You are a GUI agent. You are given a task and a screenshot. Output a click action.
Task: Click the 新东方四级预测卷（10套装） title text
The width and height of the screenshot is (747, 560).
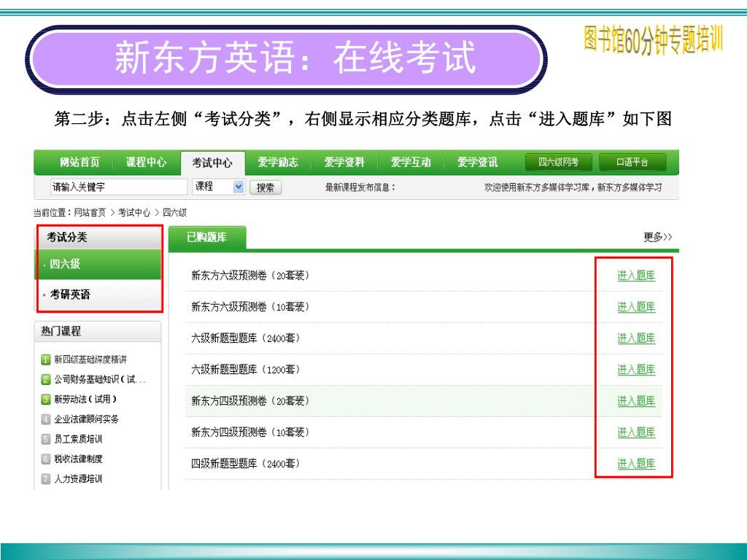[251, 432]
